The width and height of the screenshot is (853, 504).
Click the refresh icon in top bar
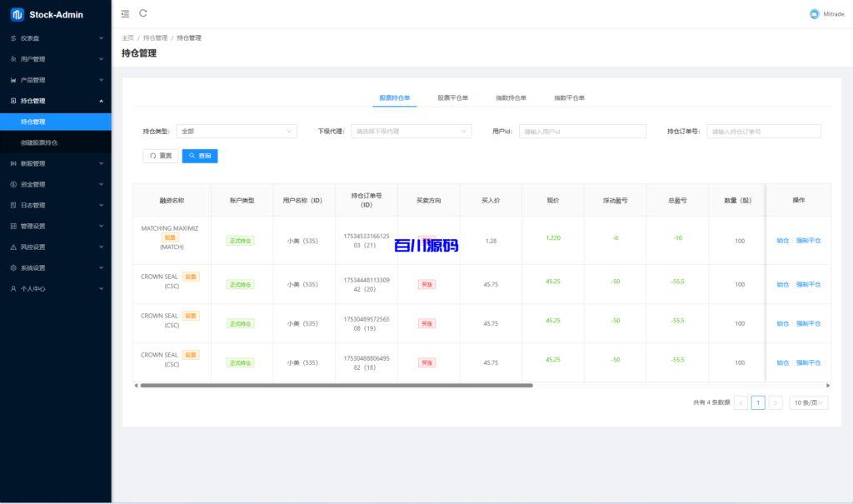[143, 13]
